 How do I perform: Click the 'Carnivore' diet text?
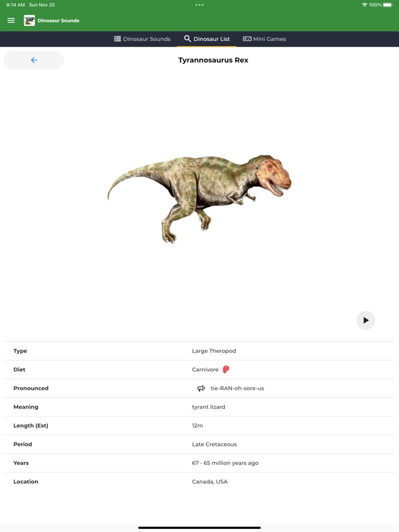coord(205,370)
